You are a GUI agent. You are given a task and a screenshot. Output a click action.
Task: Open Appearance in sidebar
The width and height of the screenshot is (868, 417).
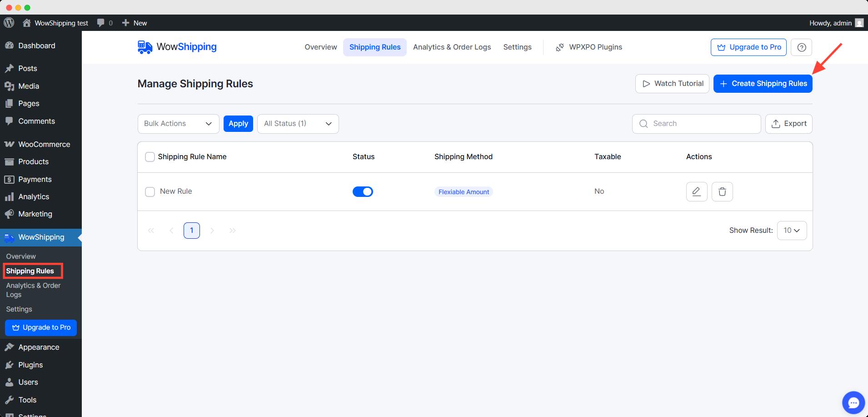coord(41,347)
